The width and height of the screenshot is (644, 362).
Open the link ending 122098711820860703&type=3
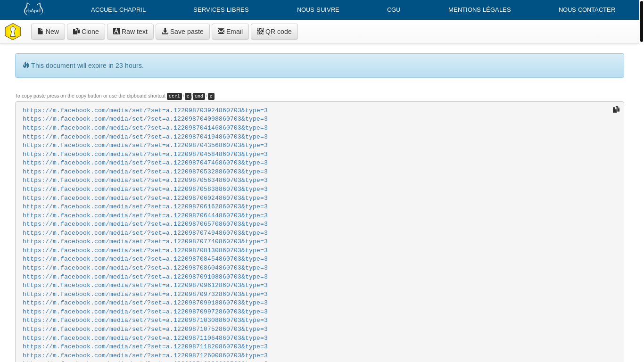tap(145, 346)
